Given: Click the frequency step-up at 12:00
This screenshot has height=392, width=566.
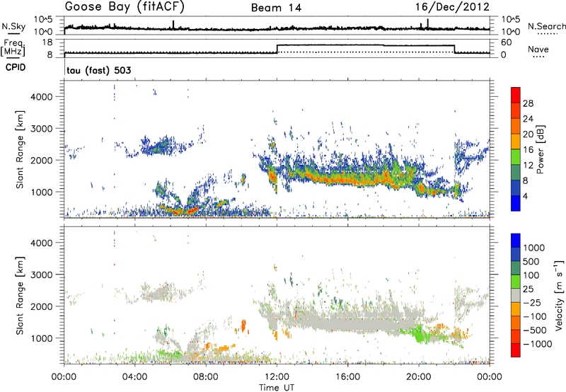Looking at the screenshot, I should pyautogui.click(x=277, y=49).
